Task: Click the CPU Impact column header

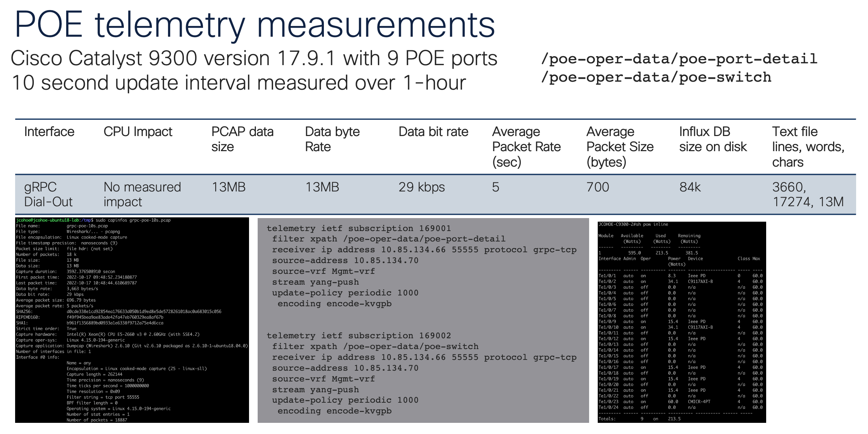Action: 138,132
